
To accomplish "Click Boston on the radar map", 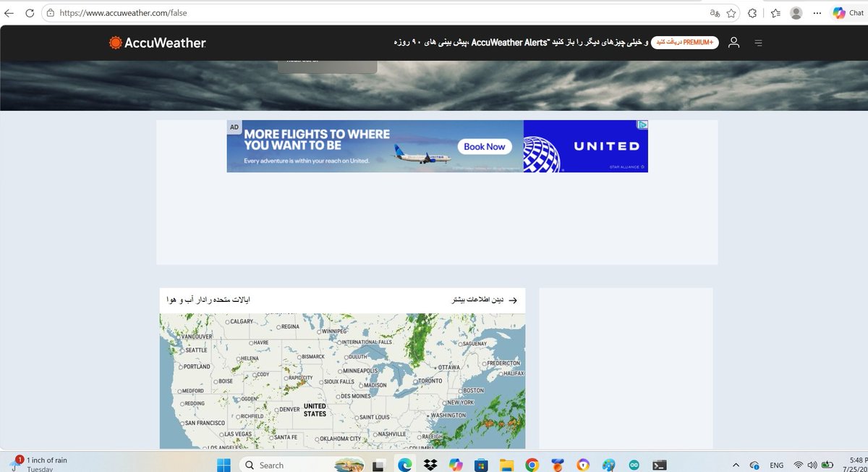I will (470, 391).
